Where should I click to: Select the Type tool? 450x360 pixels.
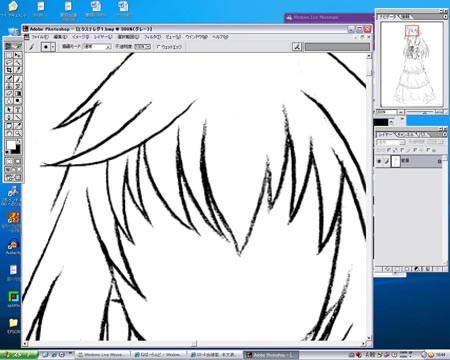[x=18, y=110]
